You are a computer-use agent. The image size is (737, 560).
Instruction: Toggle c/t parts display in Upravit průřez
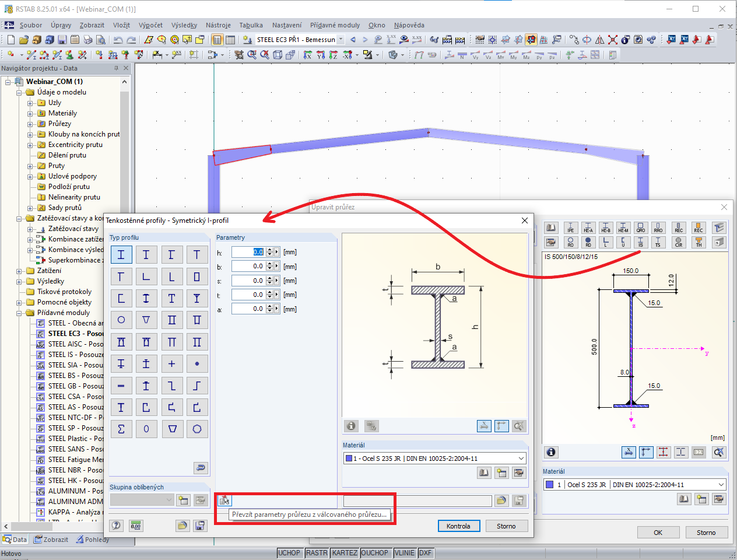pos(681,452)
